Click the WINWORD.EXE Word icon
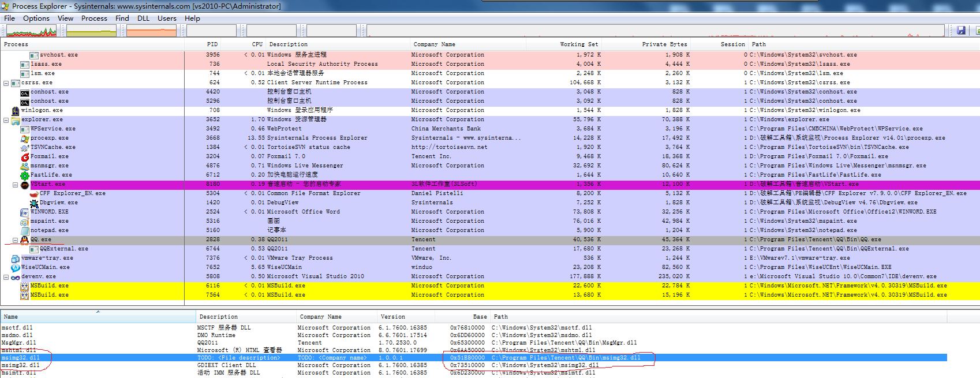Screen dimensions: 980x378 click(25, 212)
